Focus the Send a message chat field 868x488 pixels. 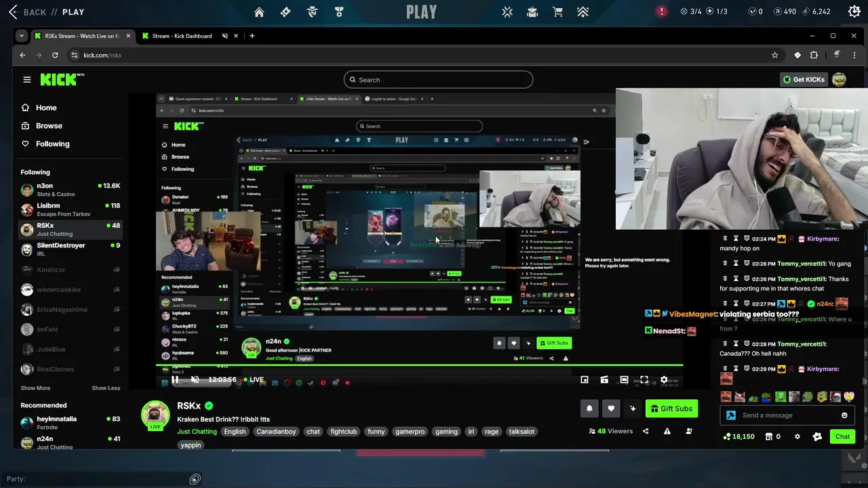[x=789, y=415]
